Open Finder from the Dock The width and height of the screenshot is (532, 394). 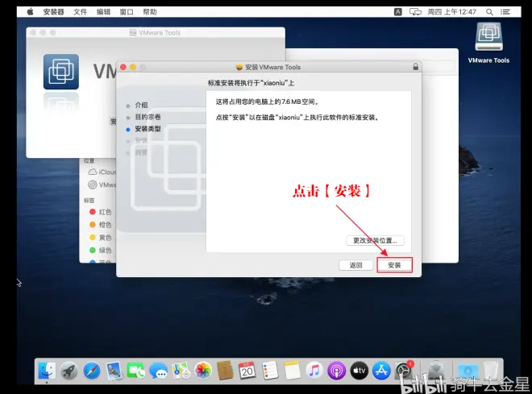tap(47, 371)
